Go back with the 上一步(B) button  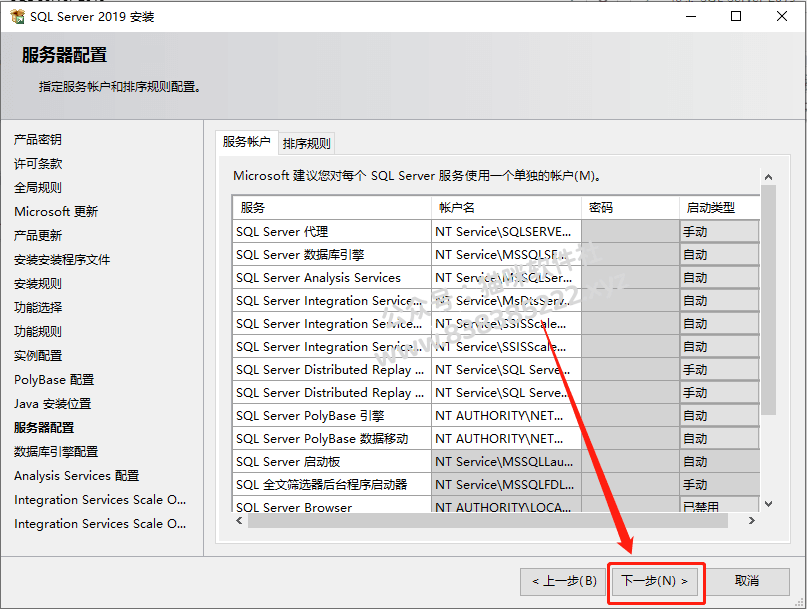point(564,581)
